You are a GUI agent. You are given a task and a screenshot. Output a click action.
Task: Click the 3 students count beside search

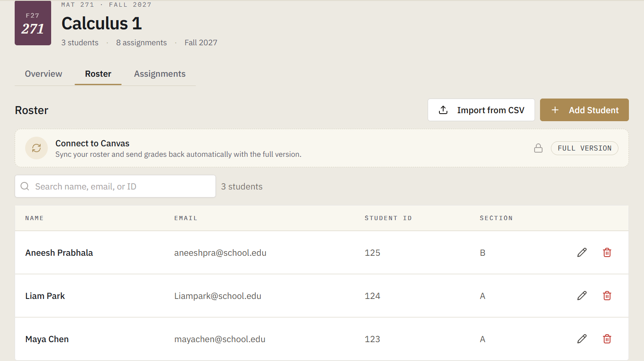coord(242,187)
